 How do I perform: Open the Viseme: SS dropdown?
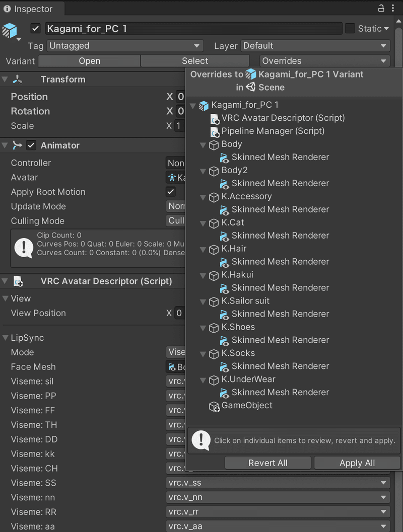tap(278, 483)
